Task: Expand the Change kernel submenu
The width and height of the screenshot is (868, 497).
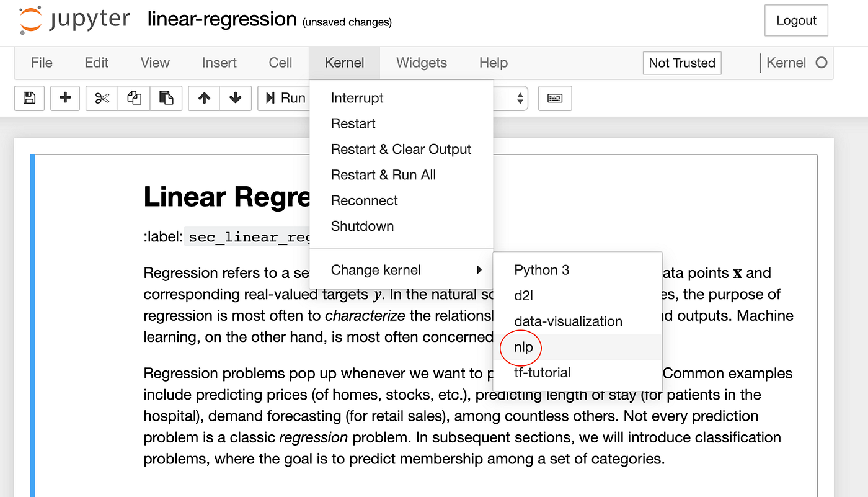Action: tap(376, 270)
